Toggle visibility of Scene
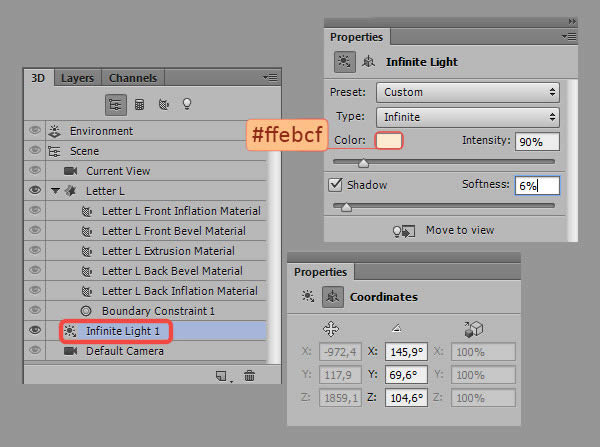 coord(35,150)
